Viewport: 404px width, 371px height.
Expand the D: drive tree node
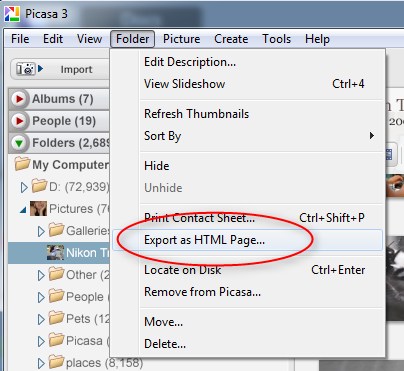pos(24,187)
